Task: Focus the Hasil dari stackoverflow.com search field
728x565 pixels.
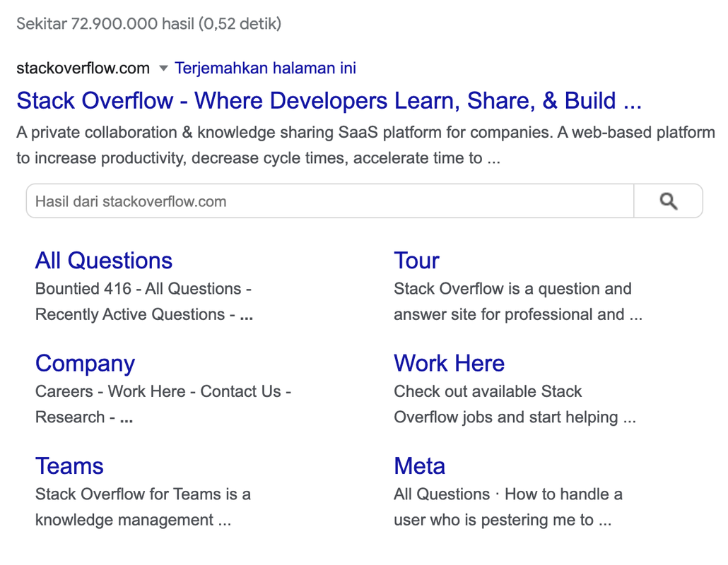Action: click(330, 201)
